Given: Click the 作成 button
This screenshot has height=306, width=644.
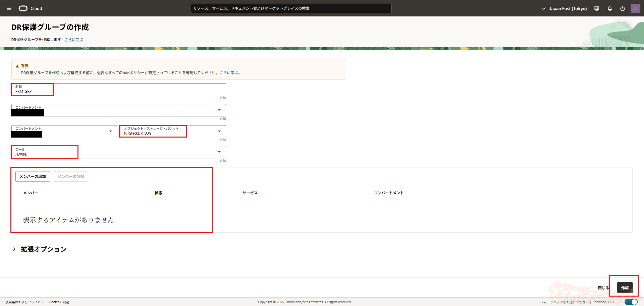Looking at the screenshot, I should coord(625,288).
